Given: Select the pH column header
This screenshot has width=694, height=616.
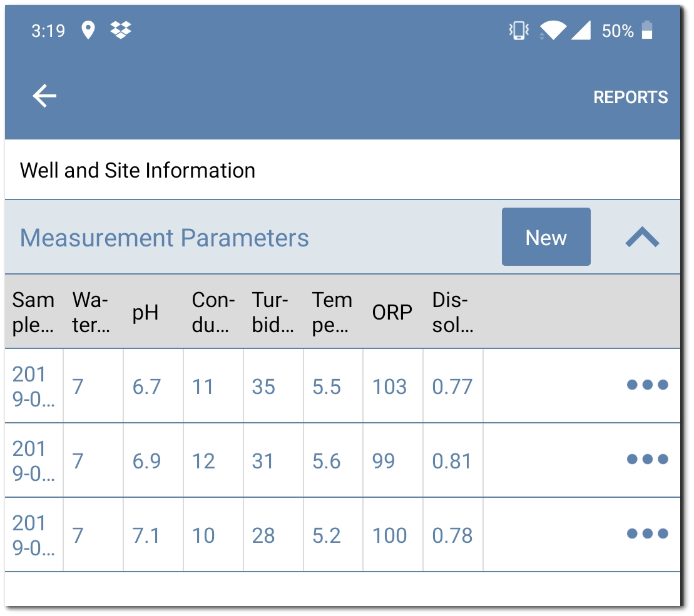Looking at the screenshot, I should (146, 311).
